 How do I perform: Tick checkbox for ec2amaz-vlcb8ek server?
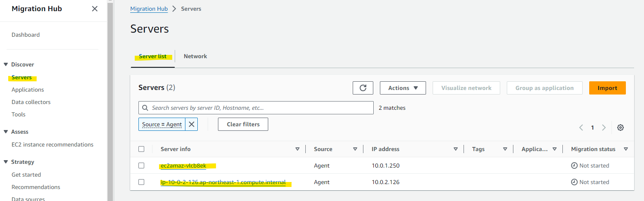(141, 166)
